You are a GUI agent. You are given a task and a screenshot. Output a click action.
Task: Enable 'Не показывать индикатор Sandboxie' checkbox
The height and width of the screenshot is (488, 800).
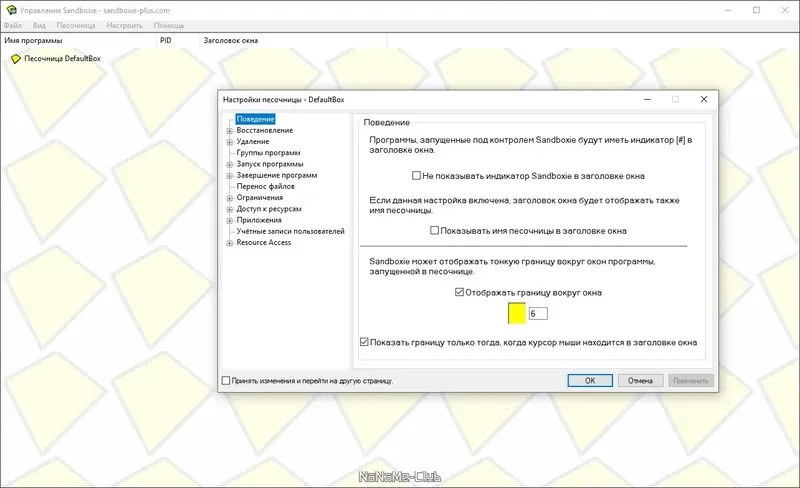[416, 176]
